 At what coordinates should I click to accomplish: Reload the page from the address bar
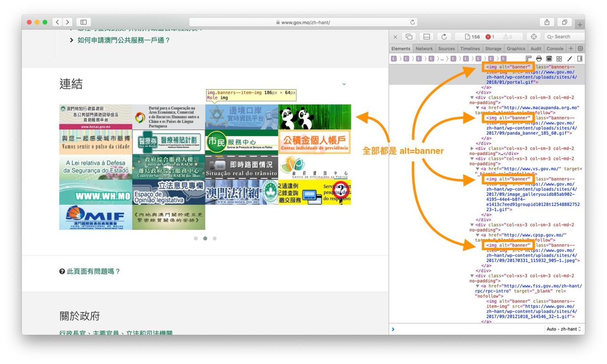tap(413, 22)
